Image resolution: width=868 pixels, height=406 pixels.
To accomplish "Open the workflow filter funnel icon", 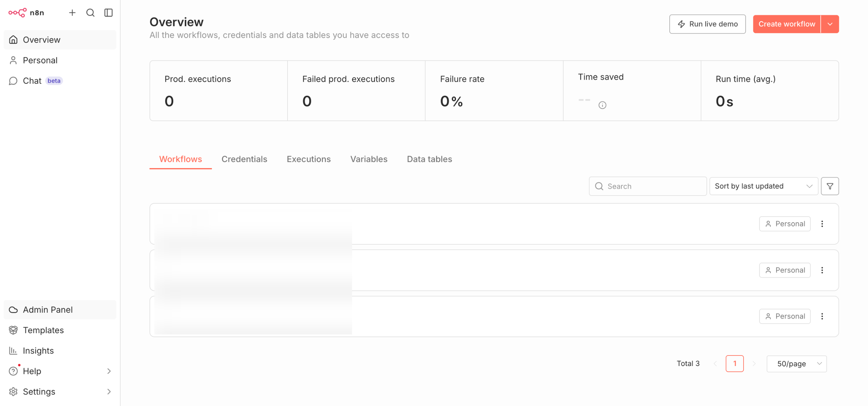I will (830, 186).
